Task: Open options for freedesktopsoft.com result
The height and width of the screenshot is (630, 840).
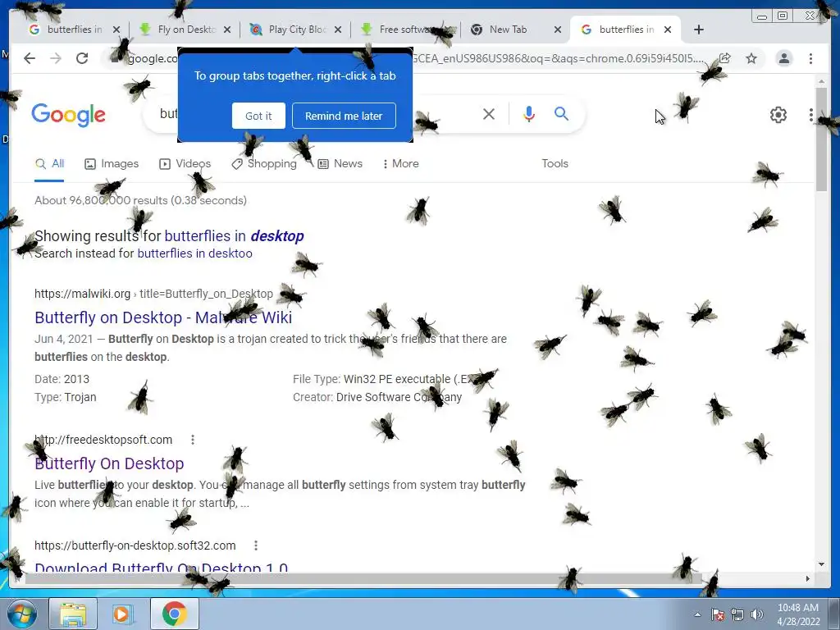Action: click(x=192, y=440)
